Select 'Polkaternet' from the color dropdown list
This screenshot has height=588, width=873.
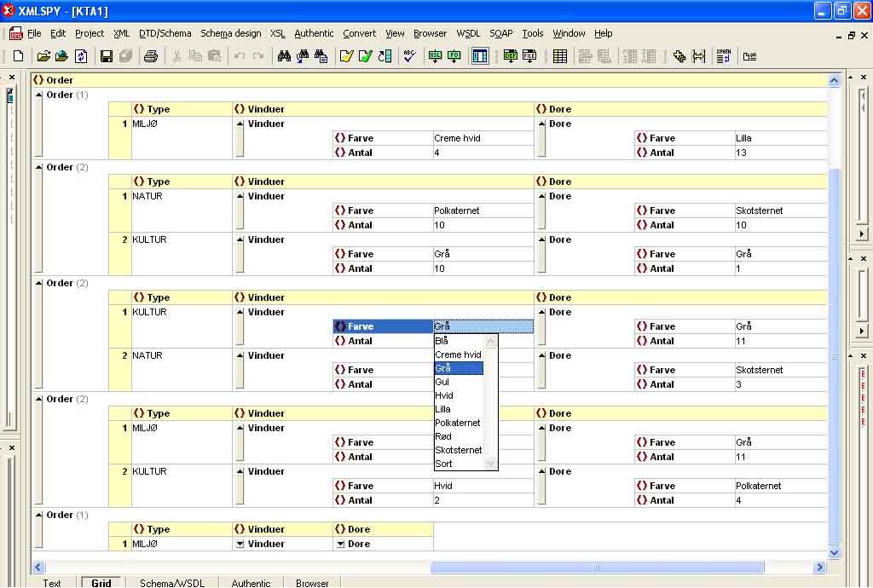click(458, 423)
